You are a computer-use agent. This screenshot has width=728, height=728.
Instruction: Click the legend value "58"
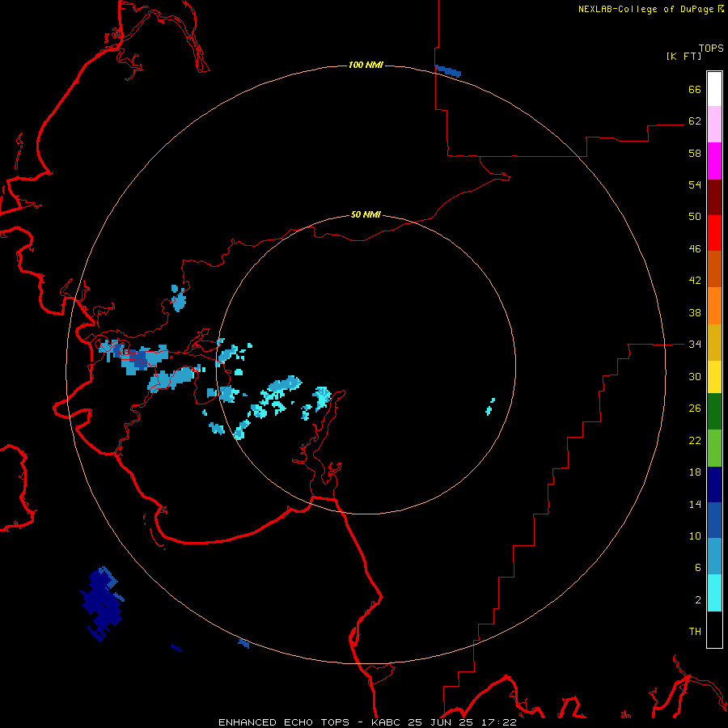point(695,153)
